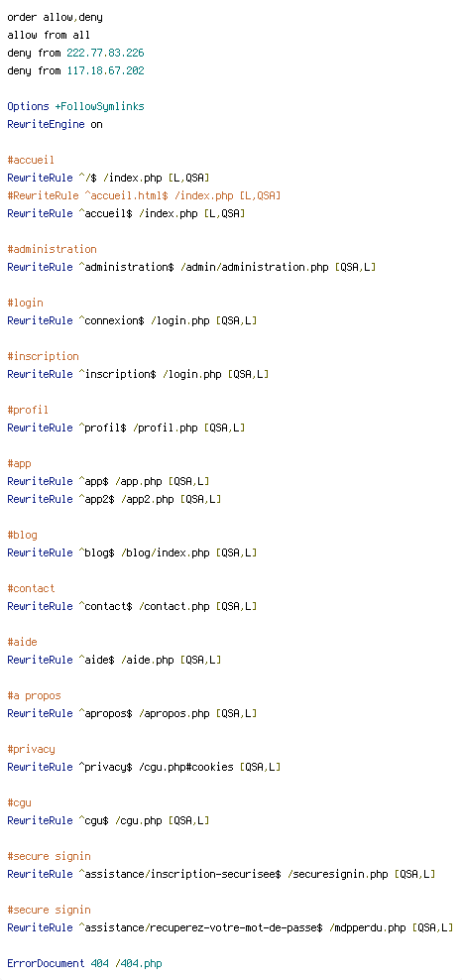Image resolution: width=462 pixels, height=980 pixels.
Task: Click the #a propos comment
Action: [x=35, y=695]
